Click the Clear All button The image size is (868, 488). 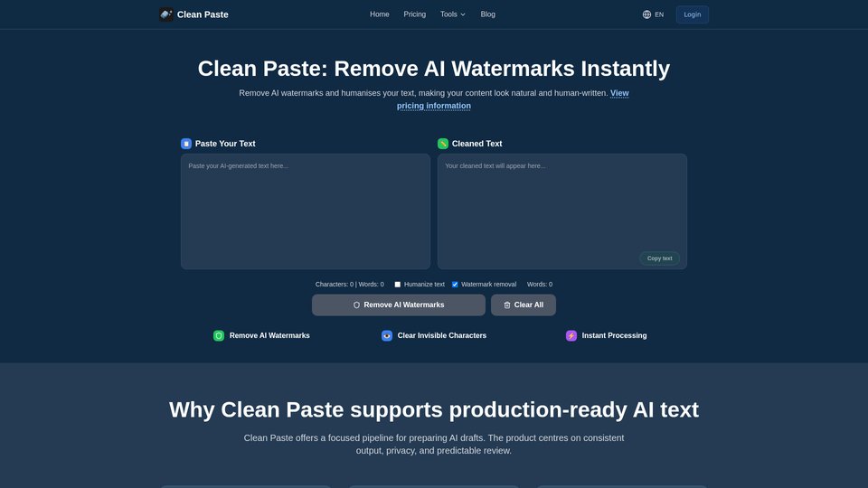pos(524,305)
